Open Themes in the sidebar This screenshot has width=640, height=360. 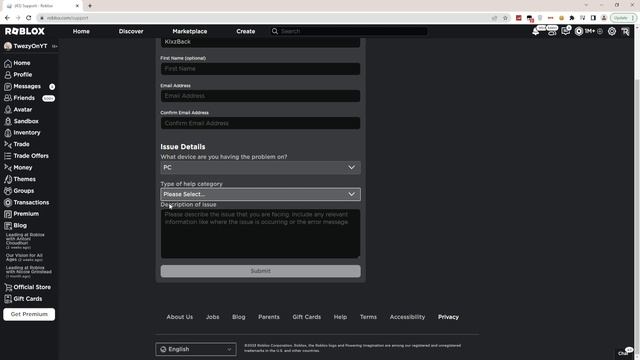tap(20, 179)
